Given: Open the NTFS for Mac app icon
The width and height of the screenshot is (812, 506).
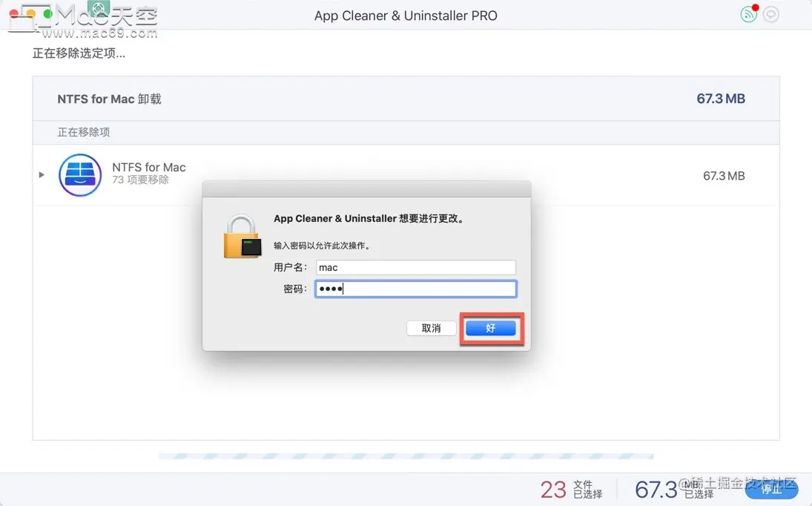Looking at the screenshot, I should tap(80, 175).
